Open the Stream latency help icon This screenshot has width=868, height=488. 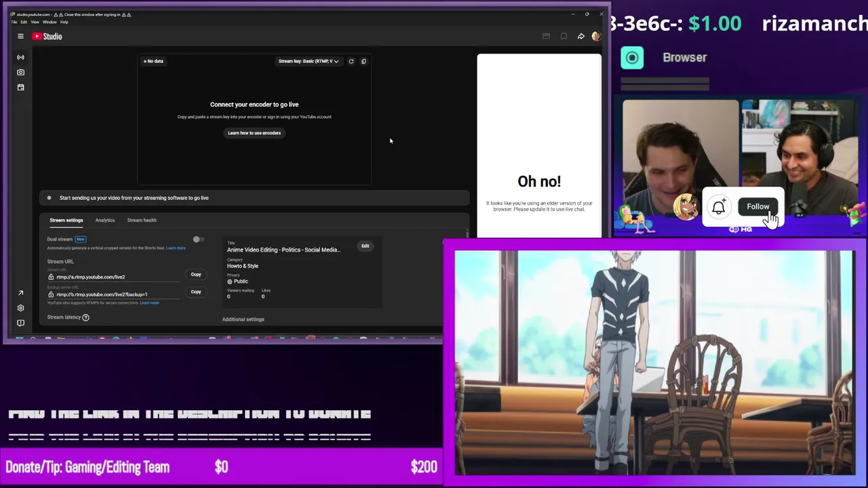85,317
